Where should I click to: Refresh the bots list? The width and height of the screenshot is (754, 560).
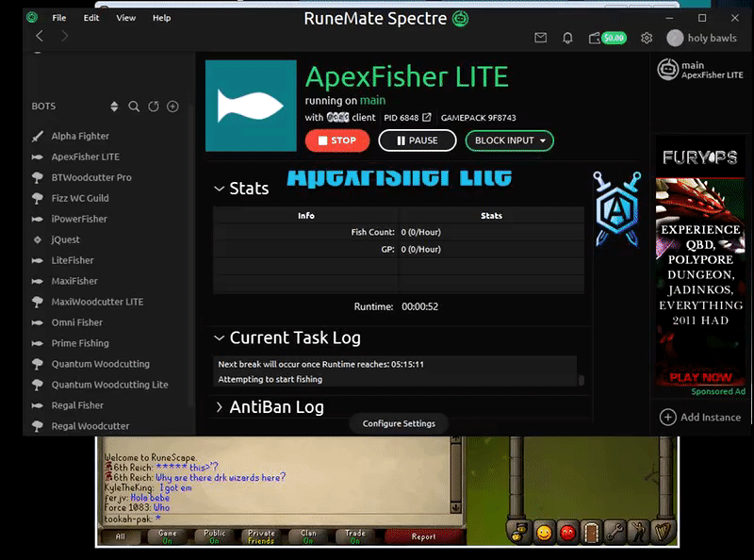click(154, 107)
